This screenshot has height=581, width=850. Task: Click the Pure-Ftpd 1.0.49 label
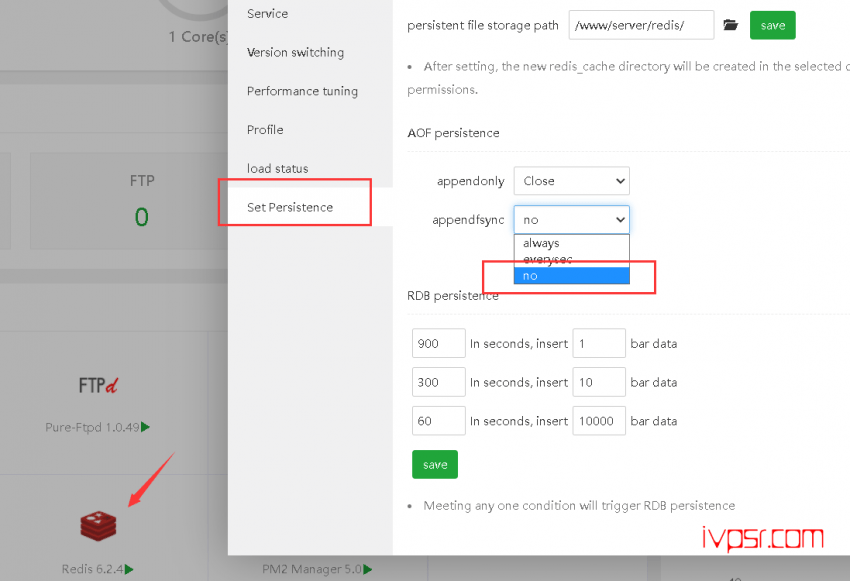tap(92, 427)
